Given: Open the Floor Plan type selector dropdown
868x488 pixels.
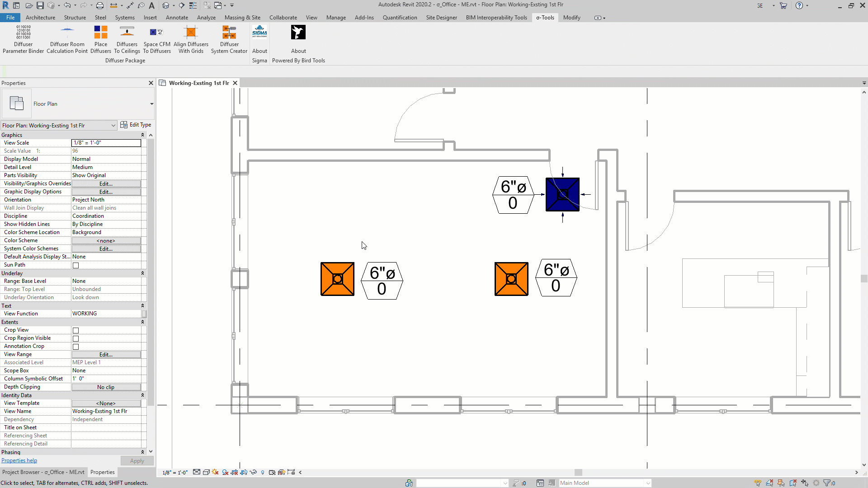Looking at the screenshot, I should 151,104.
